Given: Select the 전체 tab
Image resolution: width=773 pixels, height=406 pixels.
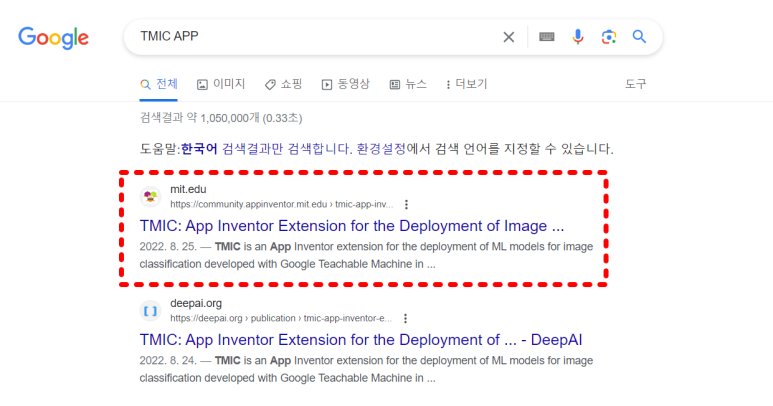Looking at the screenshot, I should 159,84.
